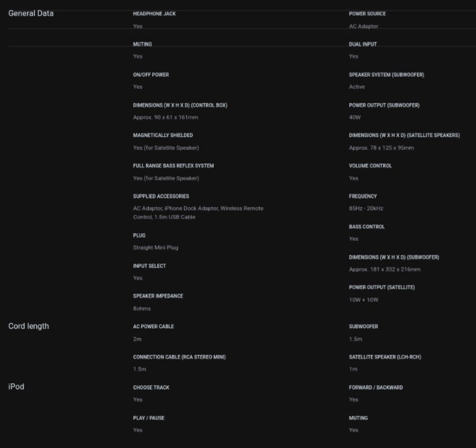The image size is (476, 448).
Task: Click the General Data section heading
Action: click(x=31, y=13)
